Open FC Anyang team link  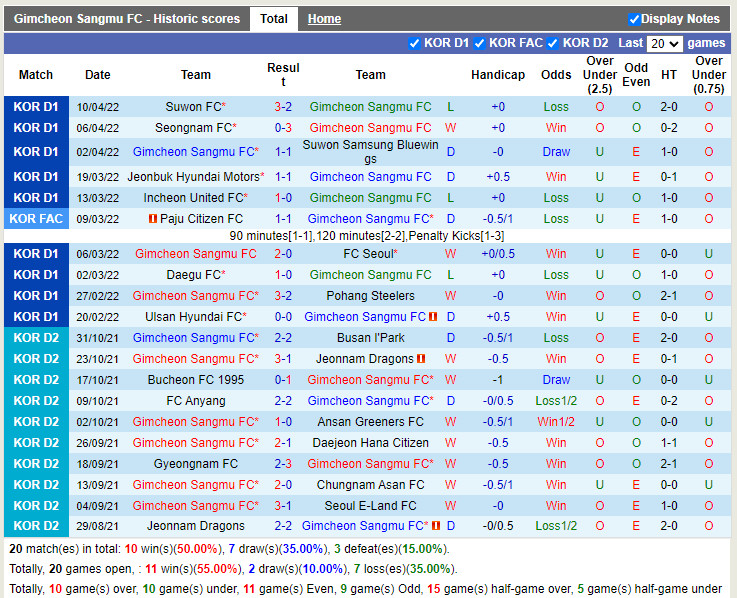coord(196,401)
